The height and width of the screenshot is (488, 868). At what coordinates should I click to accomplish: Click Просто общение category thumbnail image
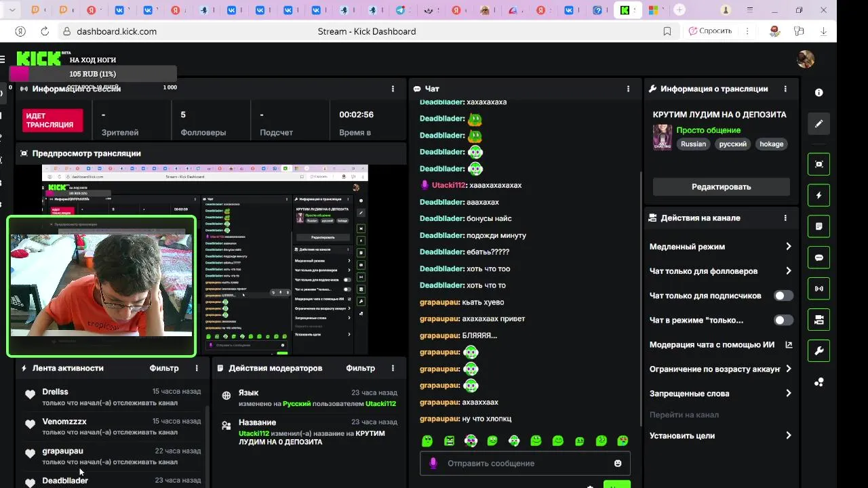point(663,137)
